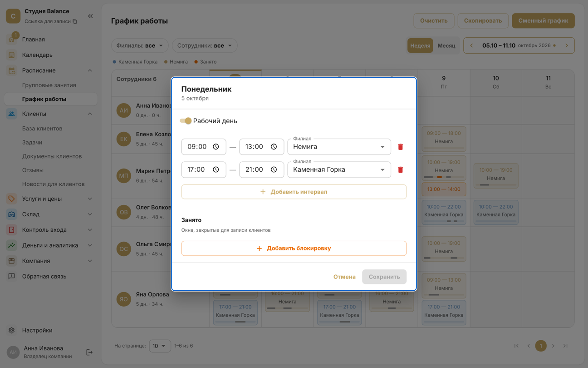Click the Главная home icon

pos(12,40)
